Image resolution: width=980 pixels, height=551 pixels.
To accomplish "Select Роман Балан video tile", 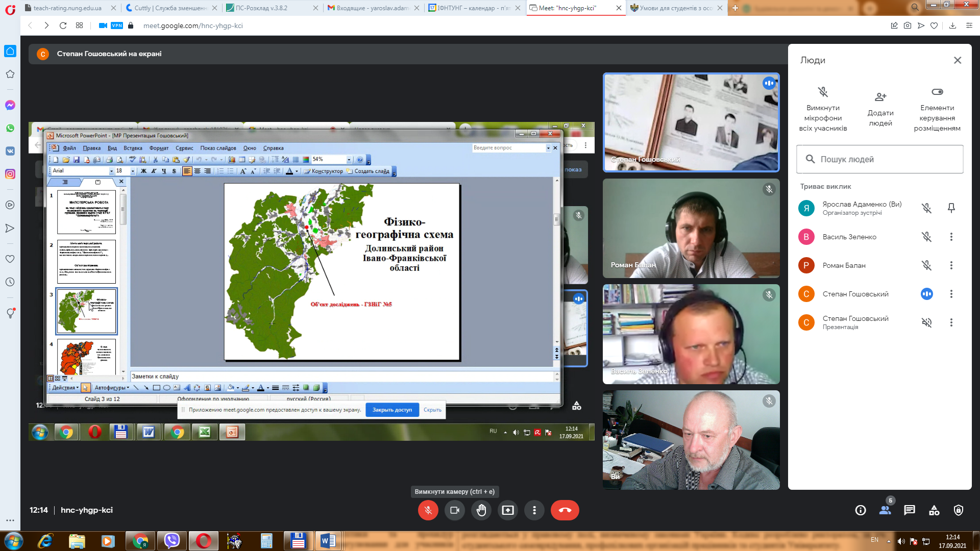I will pos(691,228).
